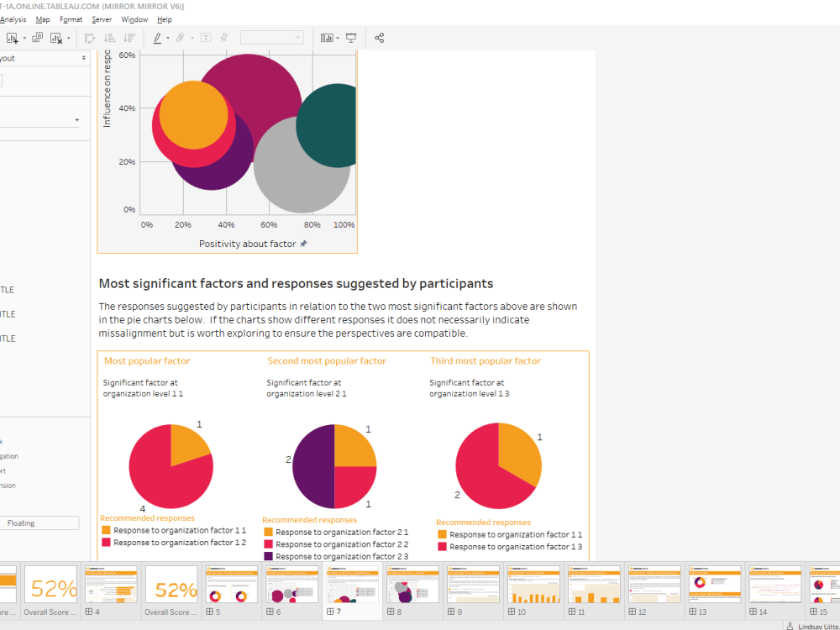Switch to sheet tab 6

[x=292, y=591]
